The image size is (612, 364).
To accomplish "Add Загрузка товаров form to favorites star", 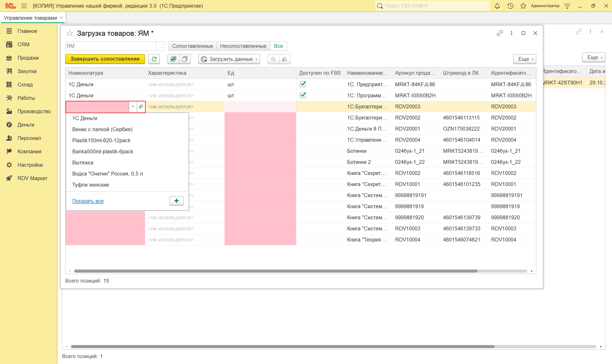I will [70, 33].
